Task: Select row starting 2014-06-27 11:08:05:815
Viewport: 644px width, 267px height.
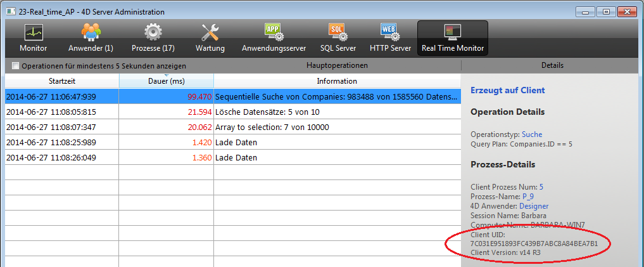Action: (x=233, y=112)
